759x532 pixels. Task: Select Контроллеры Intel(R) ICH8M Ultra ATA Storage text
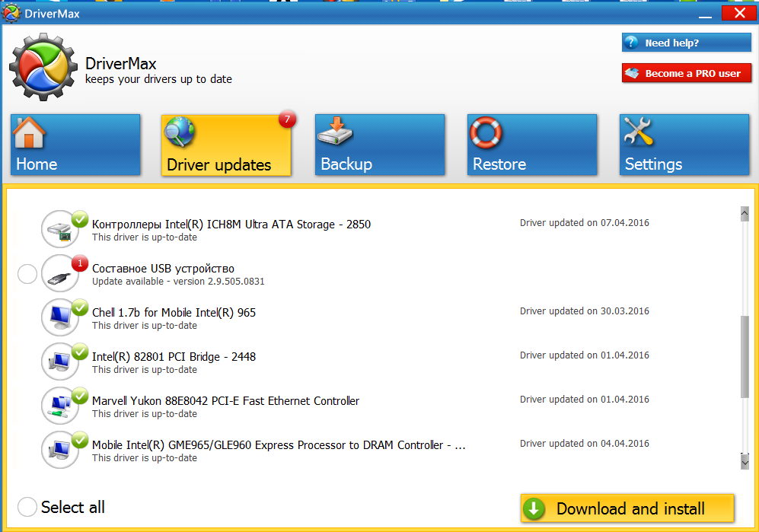231,224
